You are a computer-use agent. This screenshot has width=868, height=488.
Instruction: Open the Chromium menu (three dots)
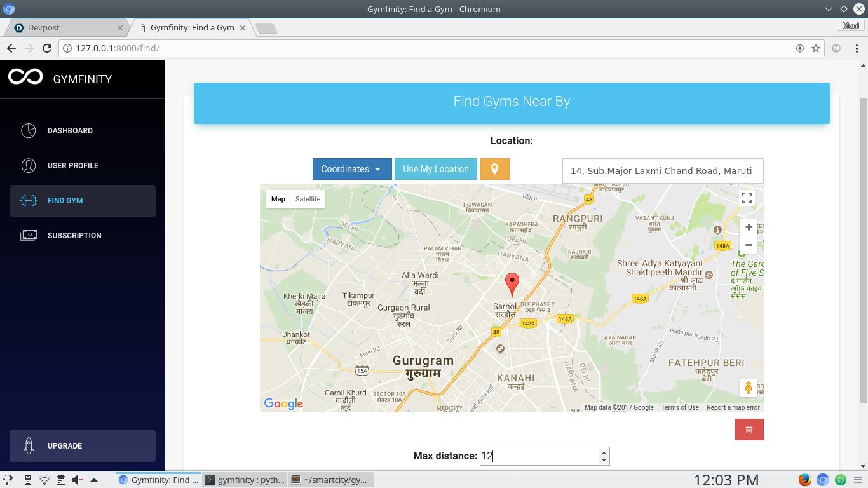tap(856, 48)
